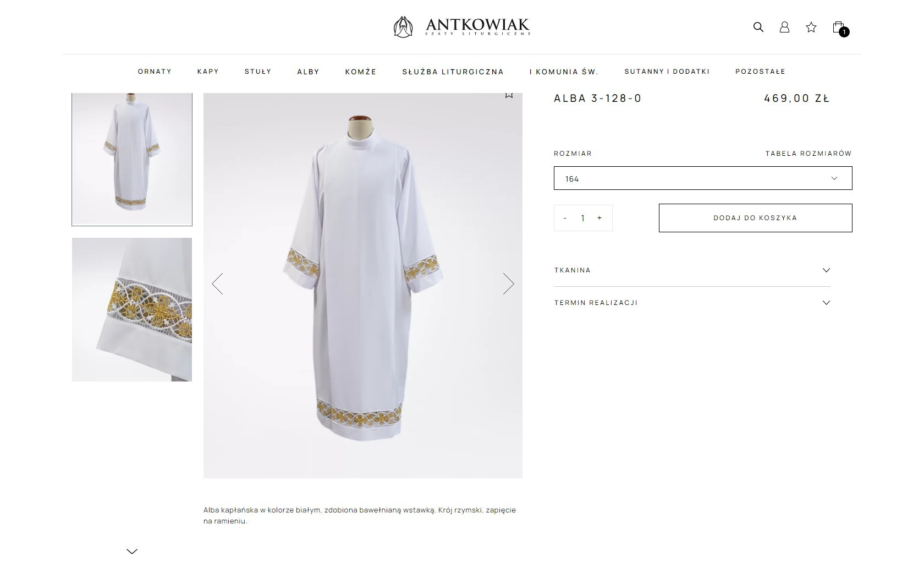Viewport: 924px width, 578px height.
Task: Open the Ornaty menu item
Action: click(x=155, y=72)
